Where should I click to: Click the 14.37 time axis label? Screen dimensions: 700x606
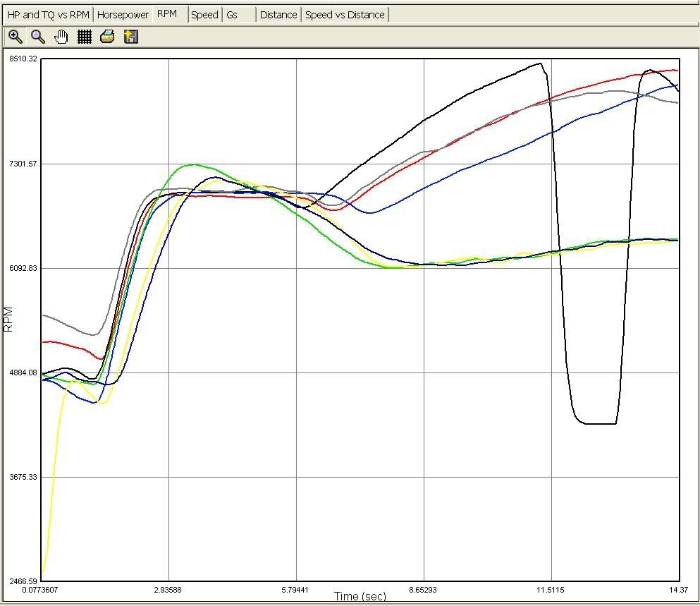point(679,590)
